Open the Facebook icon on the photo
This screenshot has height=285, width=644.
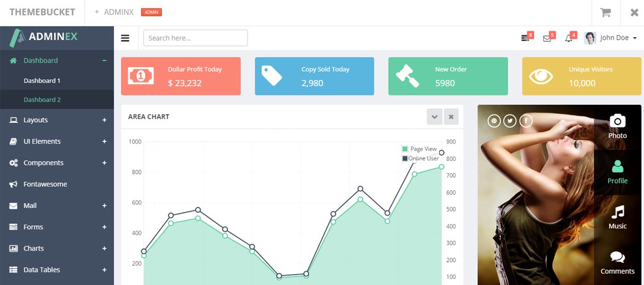point(526,120)
